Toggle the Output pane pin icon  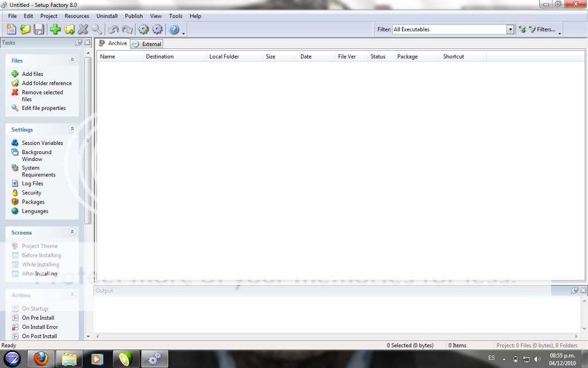click(x=575, y=291)
